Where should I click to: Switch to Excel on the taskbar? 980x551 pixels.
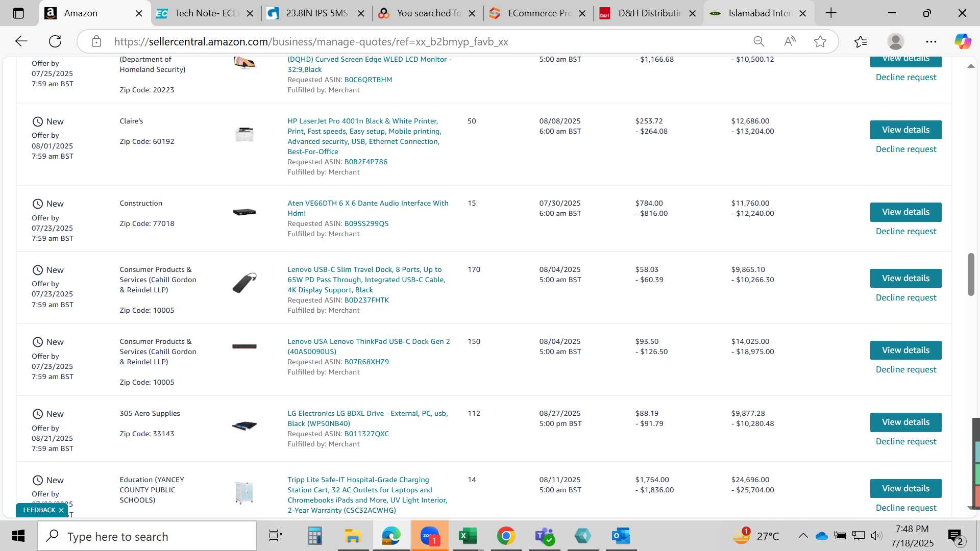(x=468, y=536)
